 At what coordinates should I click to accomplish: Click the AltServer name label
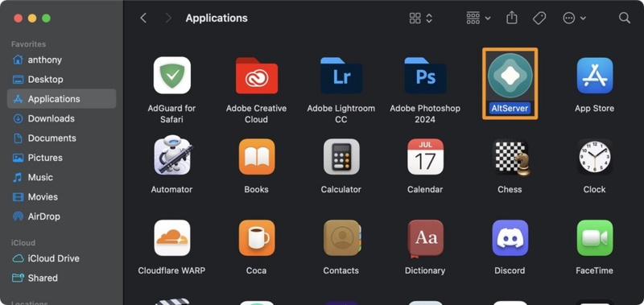point(510,109)
